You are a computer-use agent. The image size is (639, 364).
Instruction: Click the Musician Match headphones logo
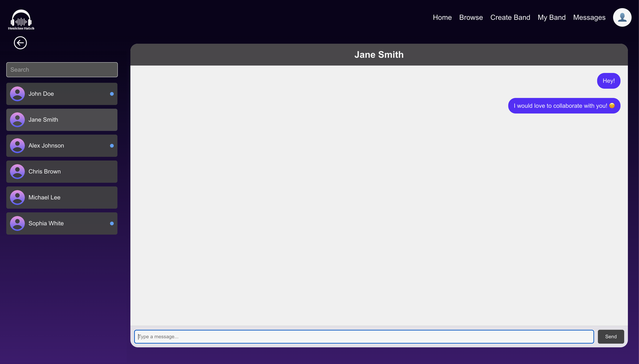click(21, 20)
